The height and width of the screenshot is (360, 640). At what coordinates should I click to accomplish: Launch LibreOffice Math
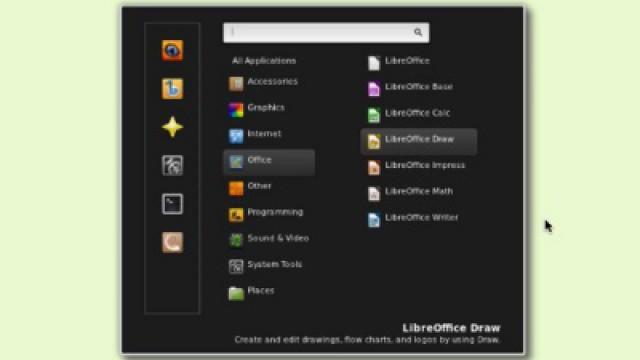point(418,193)
